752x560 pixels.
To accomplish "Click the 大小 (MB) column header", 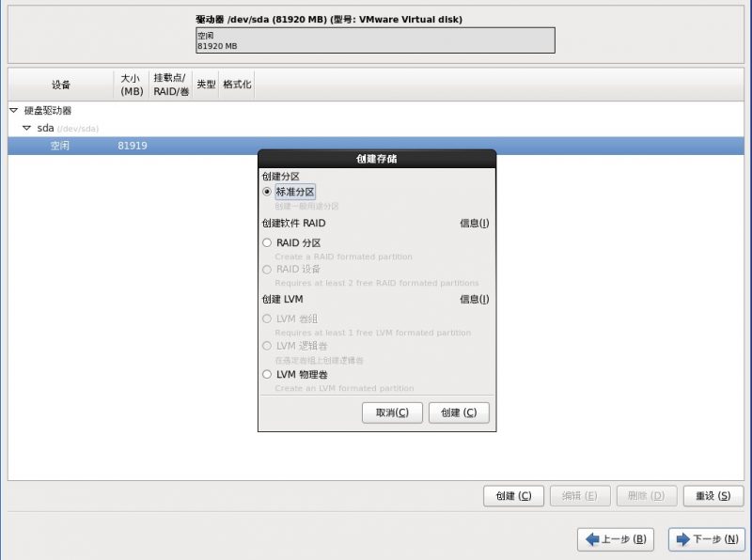I will pyautogui.click(x=132, y=85).
